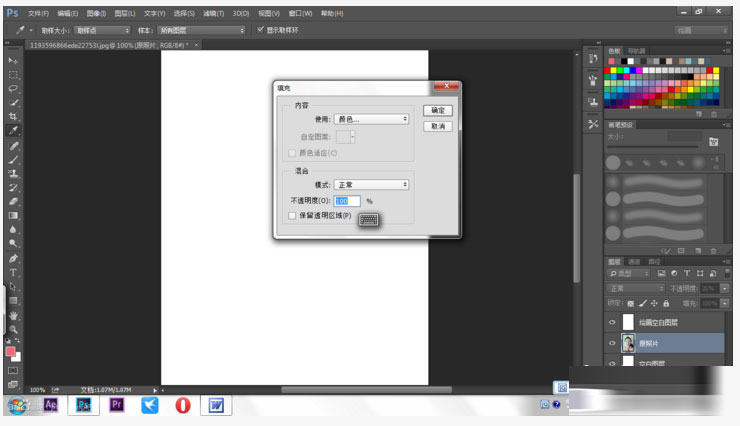The width and height of the screenshot is (740, 426).
Task: Select the Healing Brush tool
Action: [13, 146]
